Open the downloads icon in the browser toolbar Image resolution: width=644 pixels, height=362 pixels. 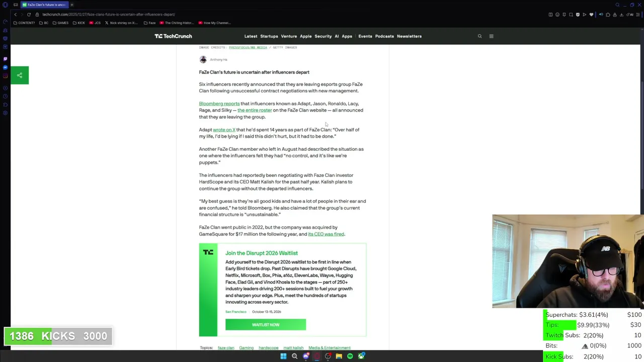click(x=621, y=15)
